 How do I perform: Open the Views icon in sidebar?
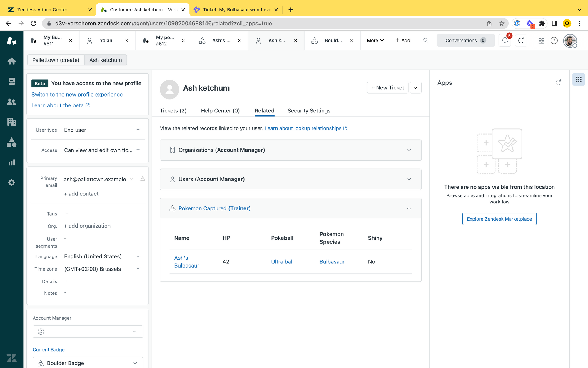click(x=11, y=82)
